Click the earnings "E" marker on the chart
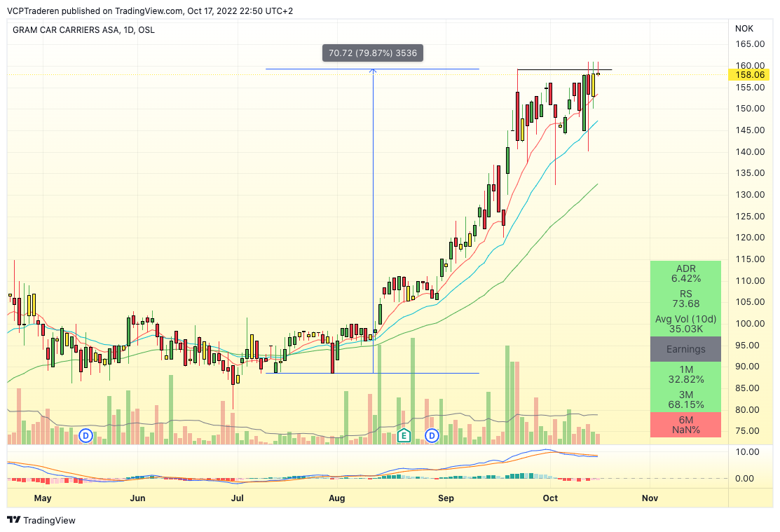This screenshot has width=780, height=532. click(x=404, y=436)
